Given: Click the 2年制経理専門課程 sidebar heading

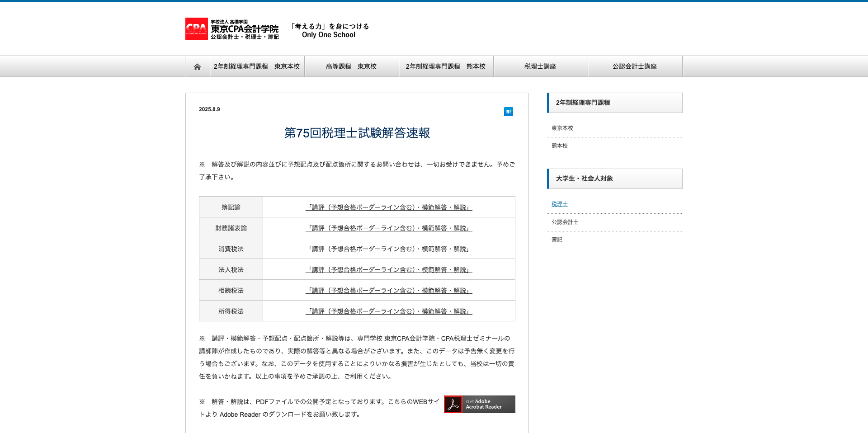Looking at the screenshot, I should click(615, 103).
